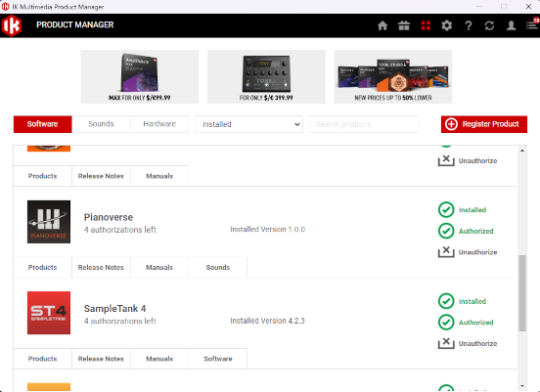Image resolution: width=540 pixels, height=392 pixels.
Task: Click Pianoverse 4 authorizations left text
Action: 120,230
